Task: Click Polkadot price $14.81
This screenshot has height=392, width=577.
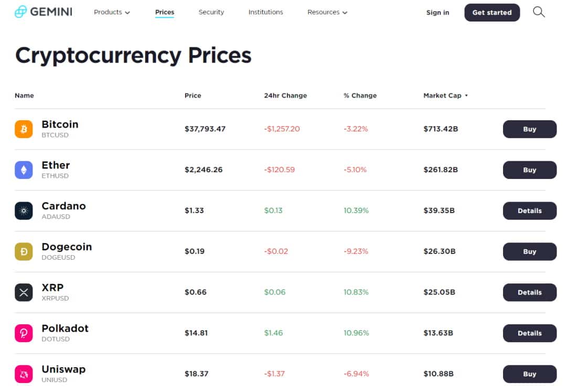Action: (x=196, y=333)
